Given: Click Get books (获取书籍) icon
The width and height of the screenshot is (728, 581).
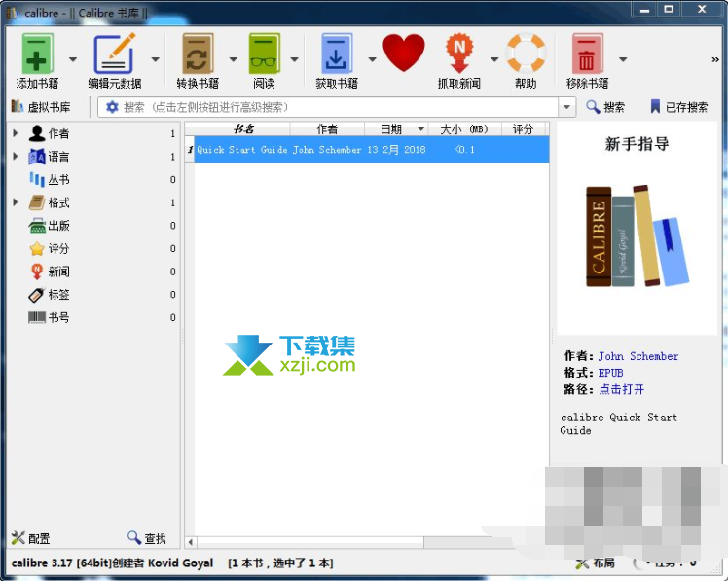Looking at the screenshot, I should click(337, 60).
